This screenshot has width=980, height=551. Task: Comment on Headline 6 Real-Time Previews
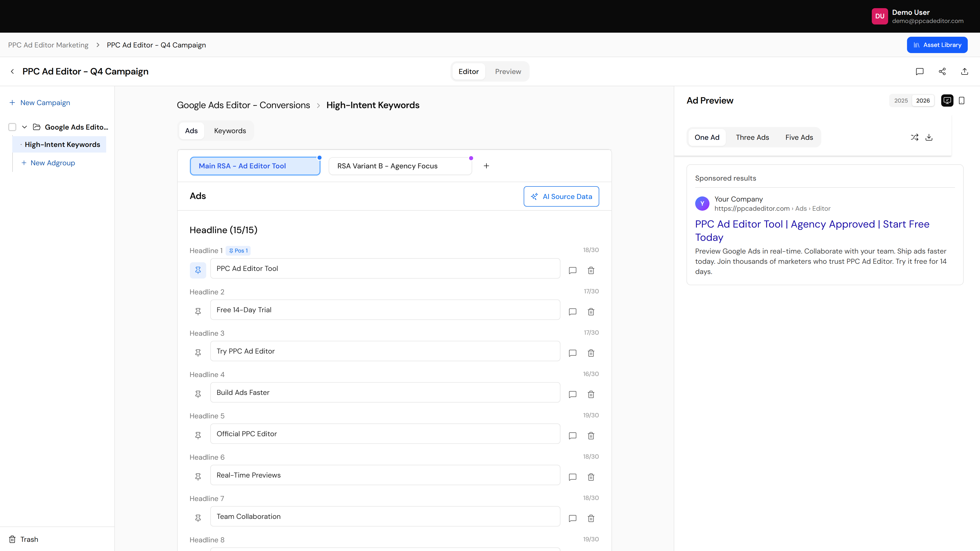572,477
